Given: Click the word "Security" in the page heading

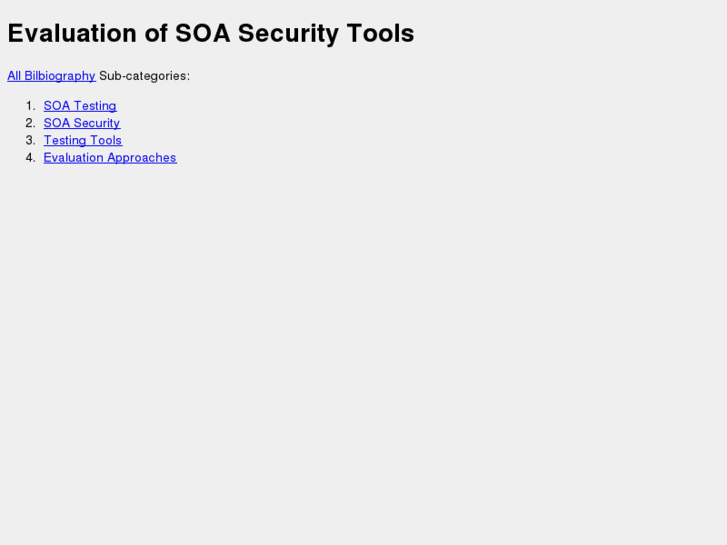Looking at the screenshot, I should pos(288,33).
